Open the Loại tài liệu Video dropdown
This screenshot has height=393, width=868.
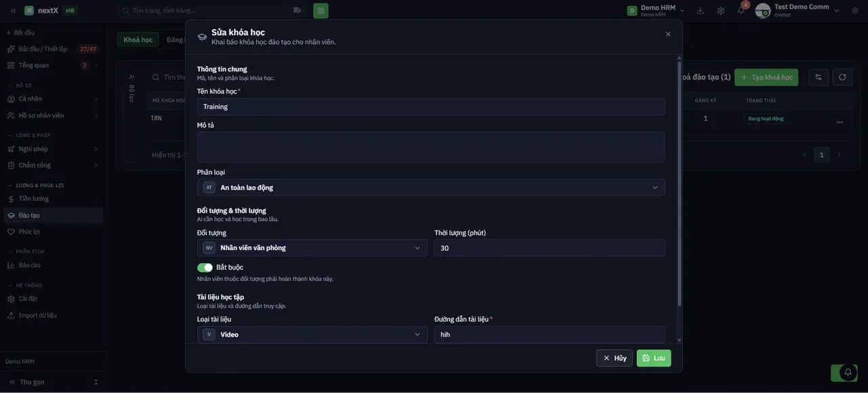(x=313, y=335)
